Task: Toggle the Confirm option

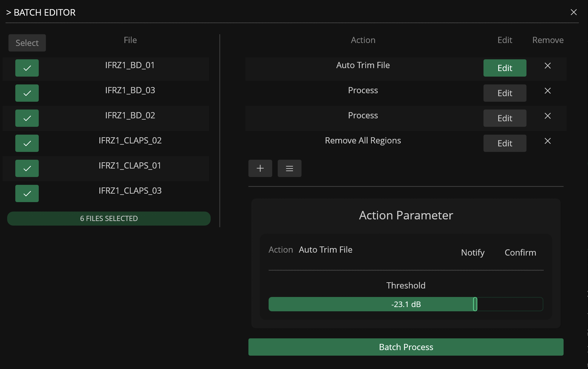Action: (520, 253)
